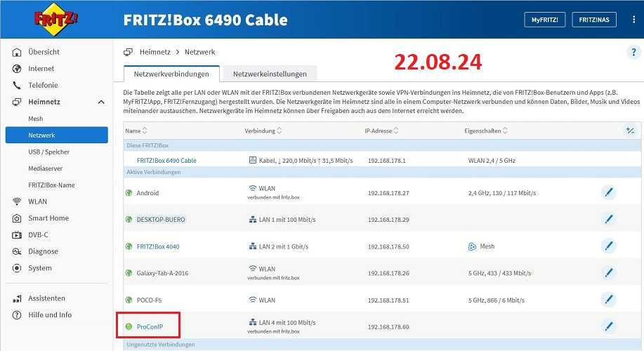Sort table by Verbindung column
The width and height of the screenshot is (644, 351).
click(x=263, y=131)
